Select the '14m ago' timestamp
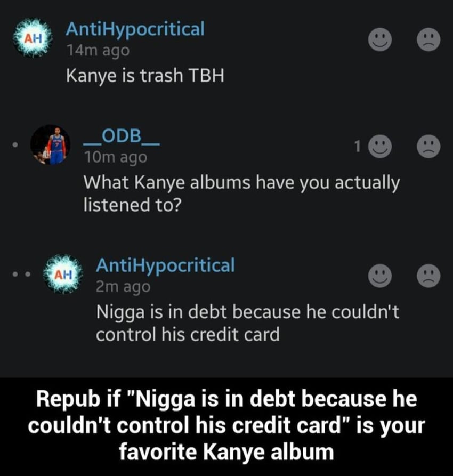The height and width of the screenshot is (476, 453). (98, 51)
